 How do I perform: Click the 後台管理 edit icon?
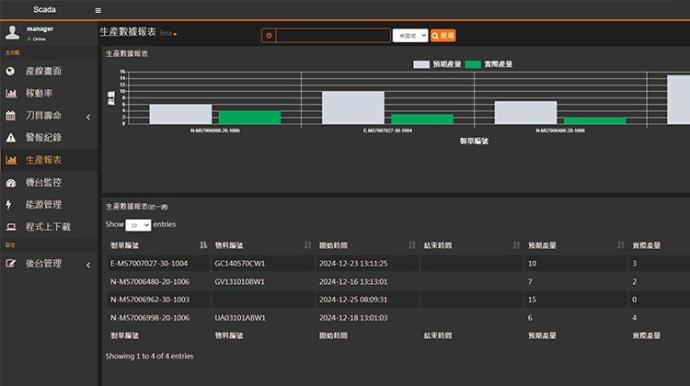click(x=11, y=264)
